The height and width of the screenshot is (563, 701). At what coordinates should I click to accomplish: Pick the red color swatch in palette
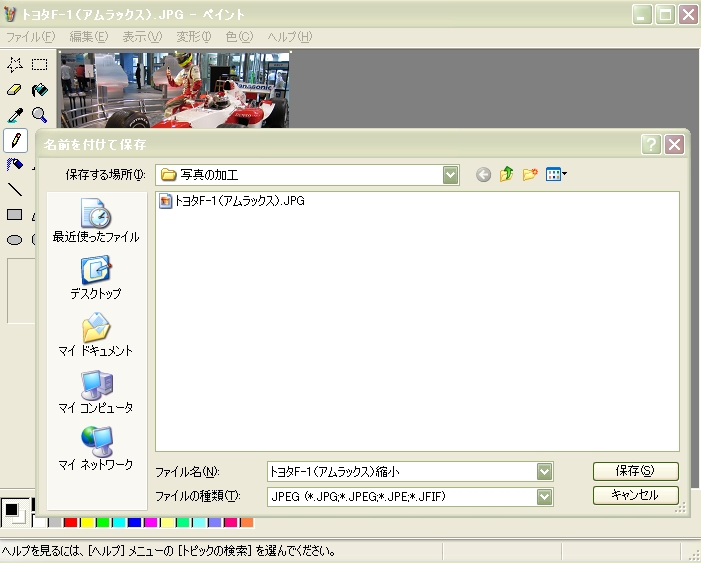coord(70,522)
